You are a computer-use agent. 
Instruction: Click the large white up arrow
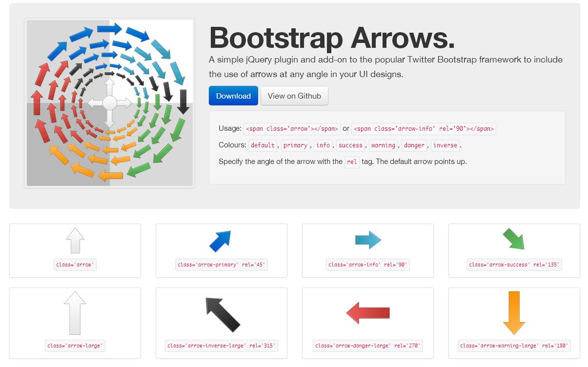[x=75, y=313]
